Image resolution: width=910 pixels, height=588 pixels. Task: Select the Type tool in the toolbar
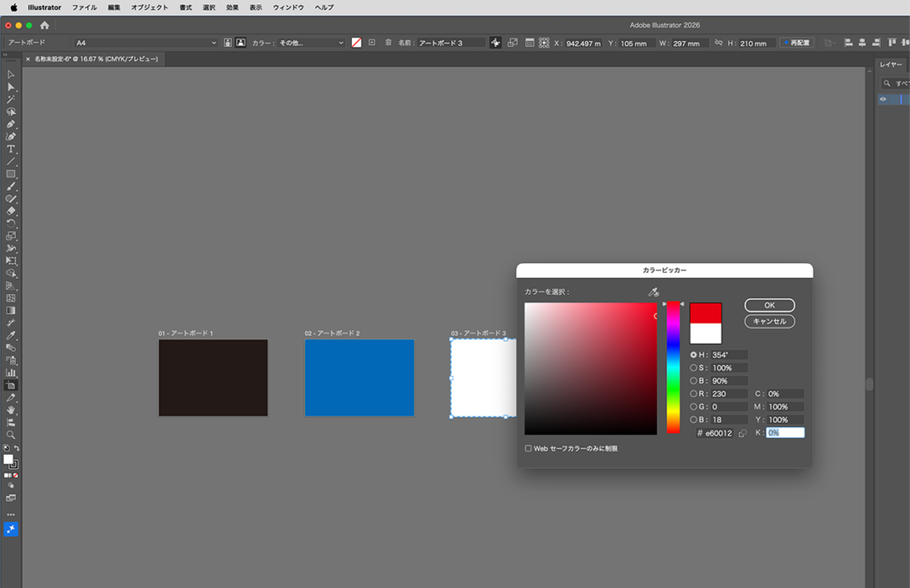click(x=11, y=149)
